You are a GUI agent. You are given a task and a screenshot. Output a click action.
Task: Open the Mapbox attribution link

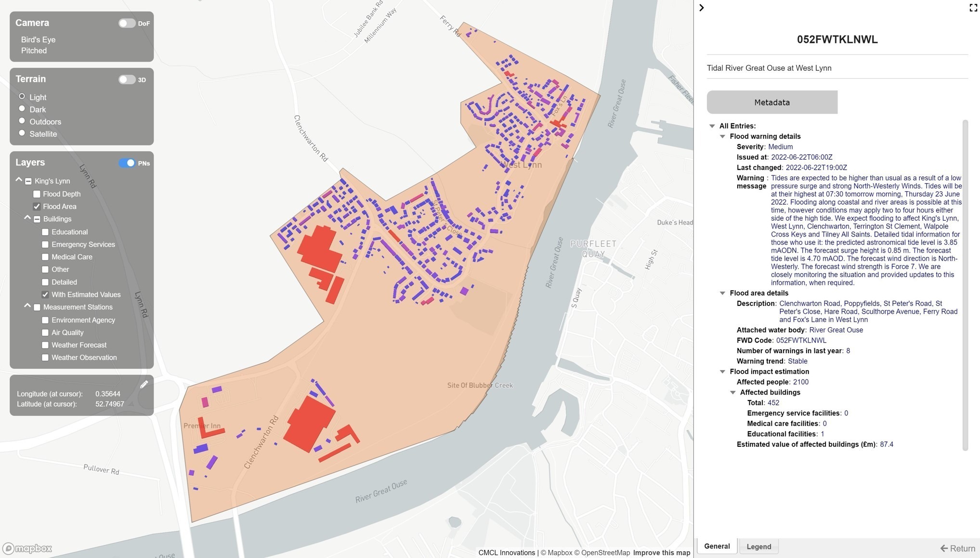pyautogui.click(x=556, y=553)
